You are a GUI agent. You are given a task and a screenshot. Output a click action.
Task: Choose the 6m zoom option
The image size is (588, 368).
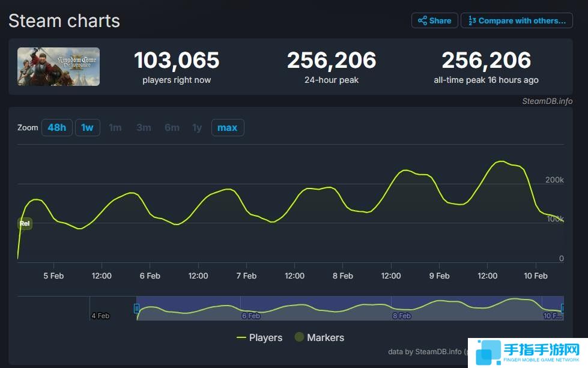(x=172, y=127)
